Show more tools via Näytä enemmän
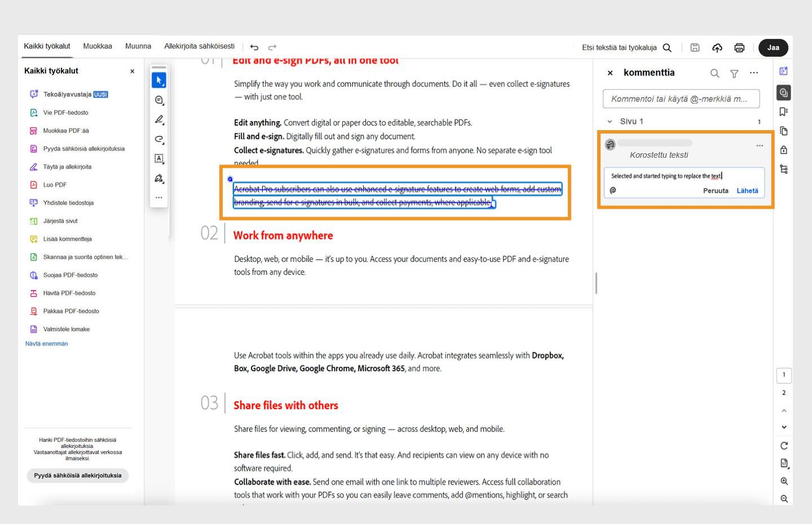 coord(47,344)
